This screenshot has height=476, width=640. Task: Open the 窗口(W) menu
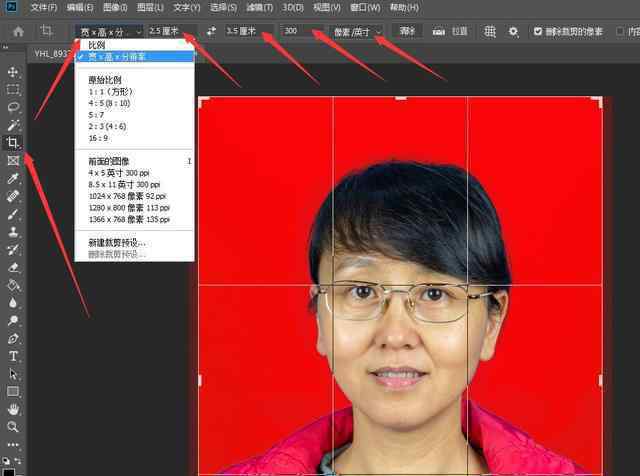pos(365,7)
